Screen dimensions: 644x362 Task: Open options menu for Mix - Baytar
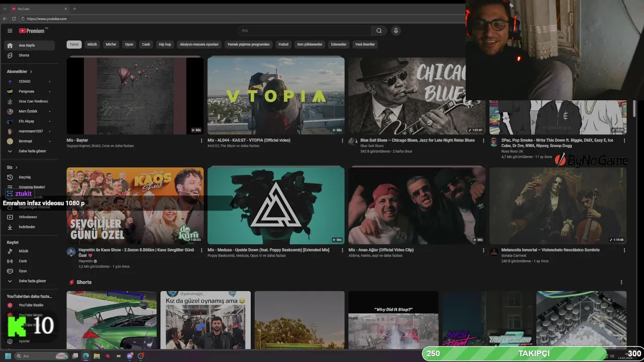point(202,141)
